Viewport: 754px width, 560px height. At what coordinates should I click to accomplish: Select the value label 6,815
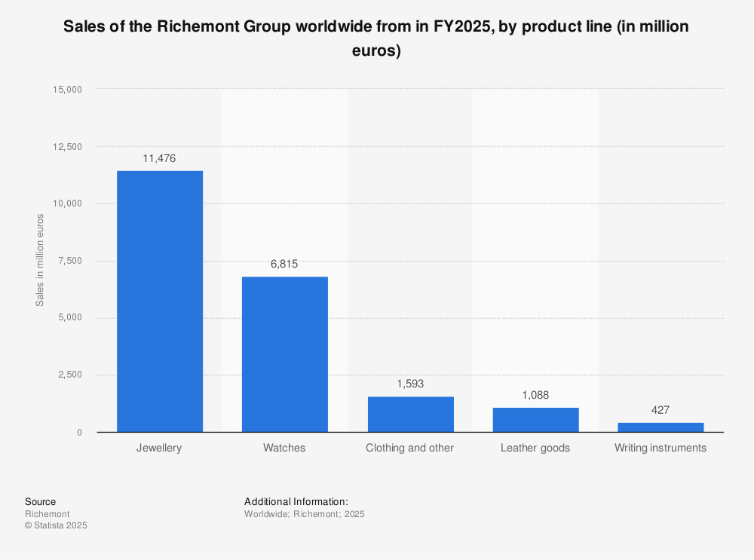click(x=284, y=264)
